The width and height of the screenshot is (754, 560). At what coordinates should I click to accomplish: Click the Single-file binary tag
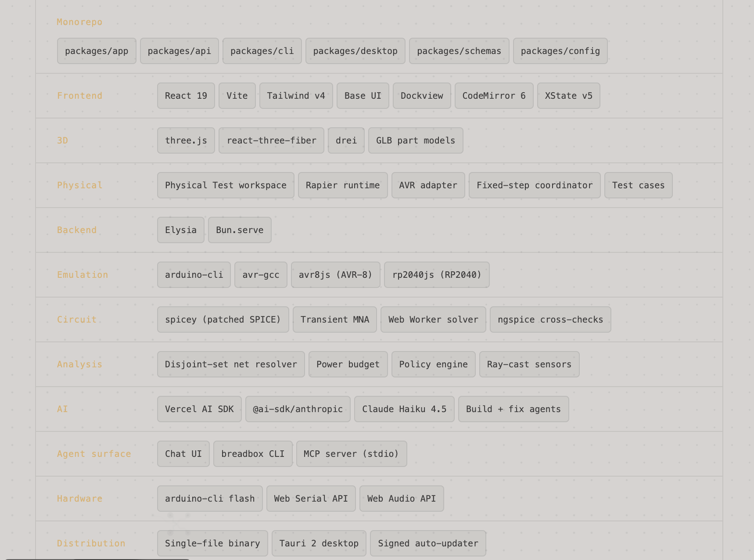[212, 543]
